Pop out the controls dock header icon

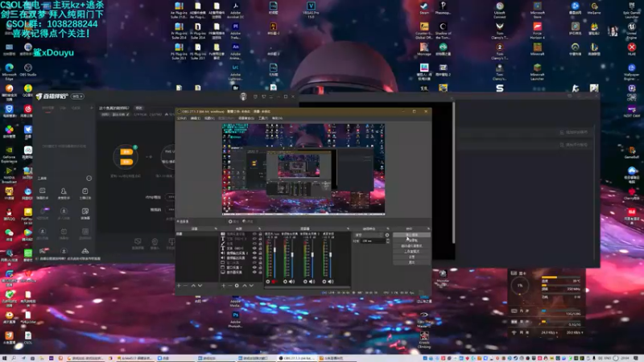tap(428, 228)
